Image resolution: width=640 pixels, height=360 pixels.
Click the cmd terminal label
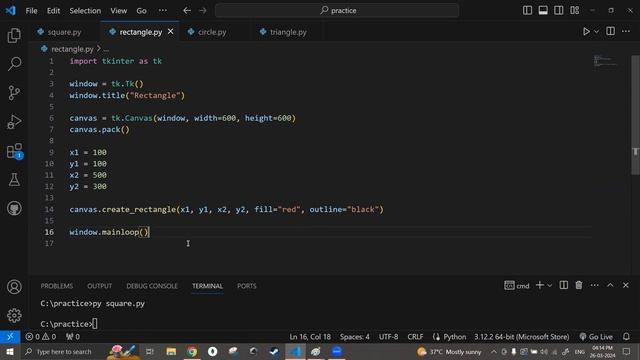click(517, 285)
